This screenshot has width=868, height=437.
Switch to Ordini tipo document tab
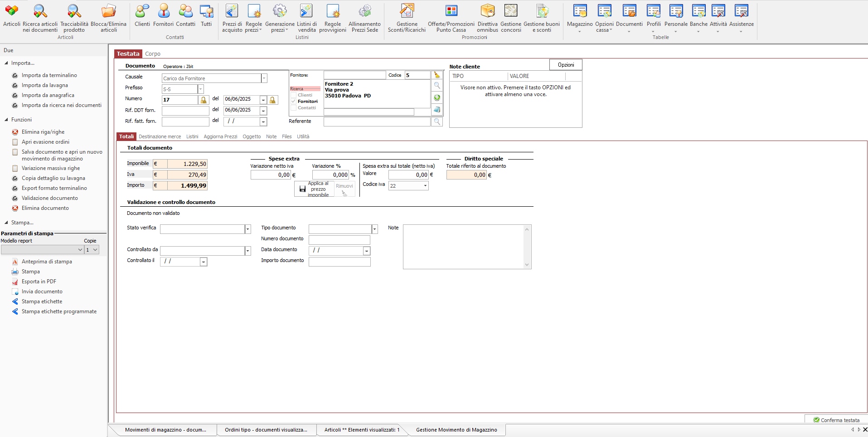(x=266, y=430)
